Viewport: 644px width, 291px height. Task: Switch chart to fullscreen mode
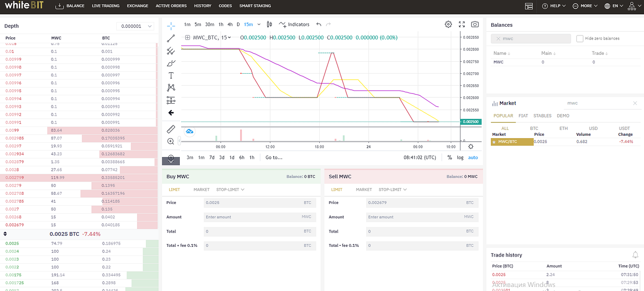point(462,24)
